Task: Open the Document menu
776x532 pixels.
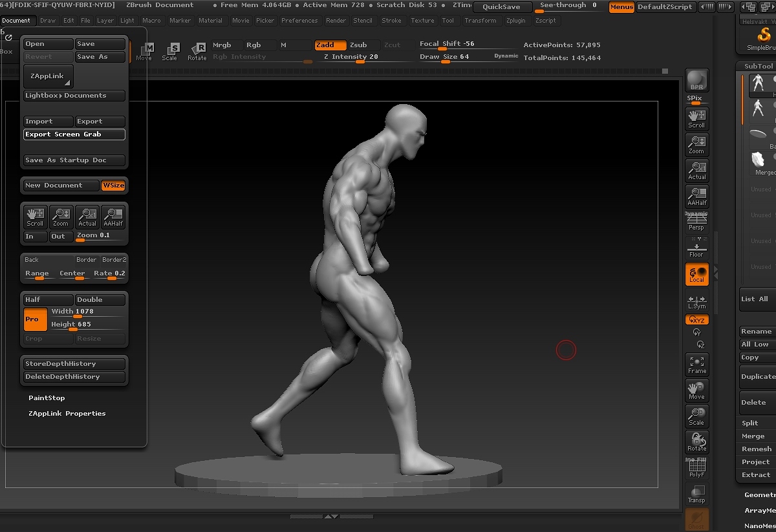Action: (16, 21)
